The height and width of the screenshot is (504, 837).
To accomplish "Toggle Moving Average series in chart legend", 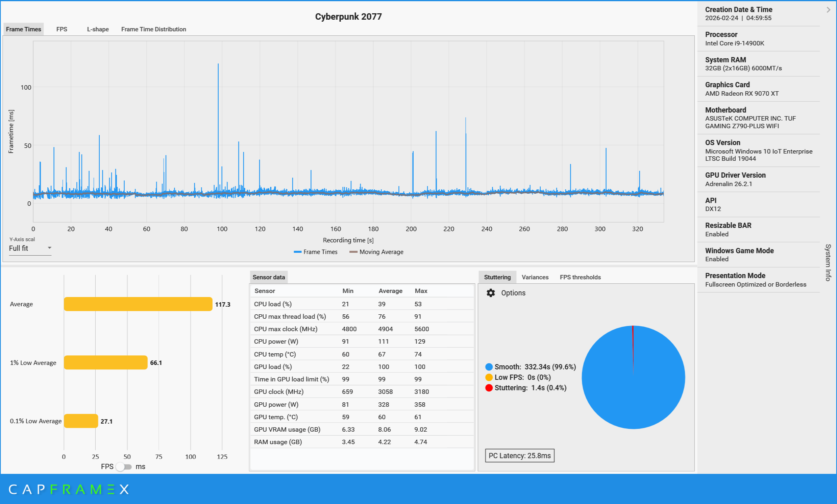I will click(x=376, y=252).
